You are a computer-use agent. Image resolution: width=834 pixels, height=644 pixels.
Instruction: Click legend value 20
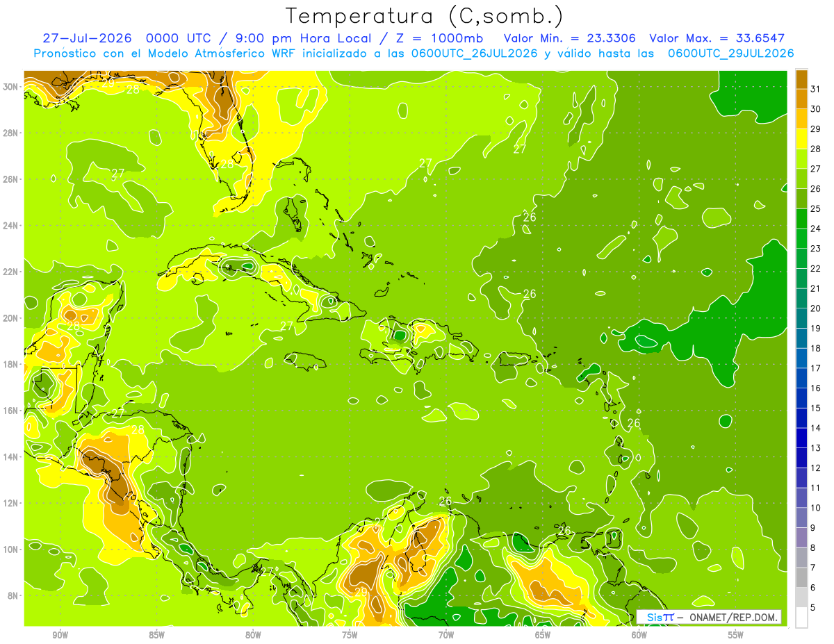815,308
